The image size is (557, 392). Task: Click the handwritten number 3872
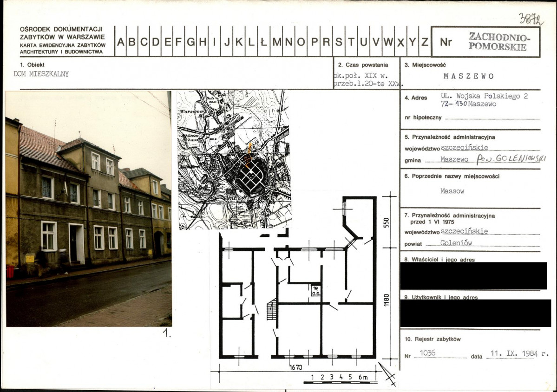coord(531,19)
